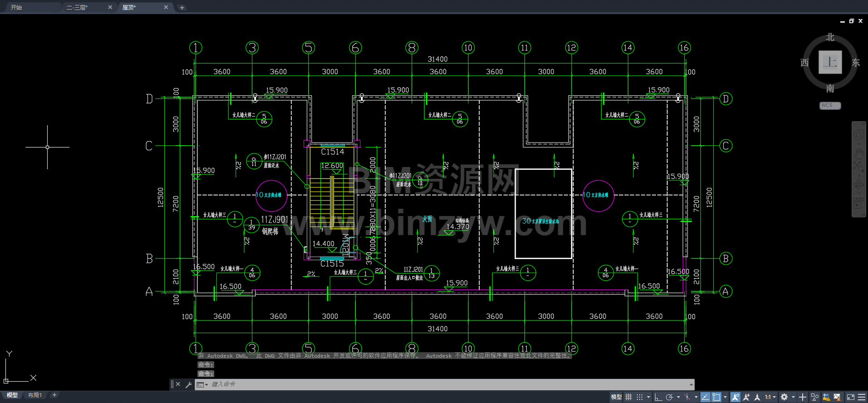Click the 上 top face of ViewCube
This screenshot has height=403, width=868.
coord(830,62)
